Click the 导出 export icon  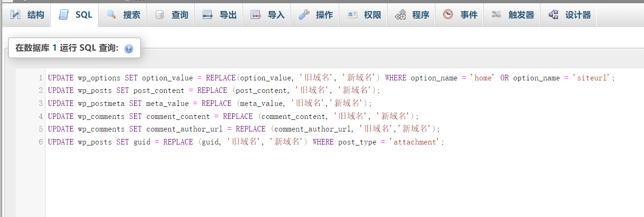click(x=208, y=15)
